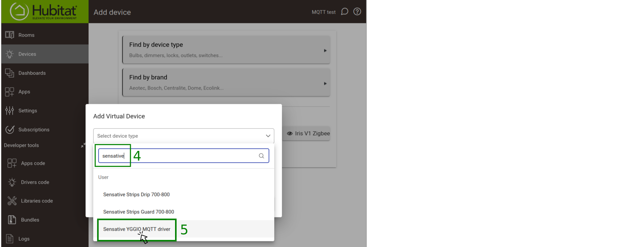Go to Rooms menu item

tap(45, 35)
